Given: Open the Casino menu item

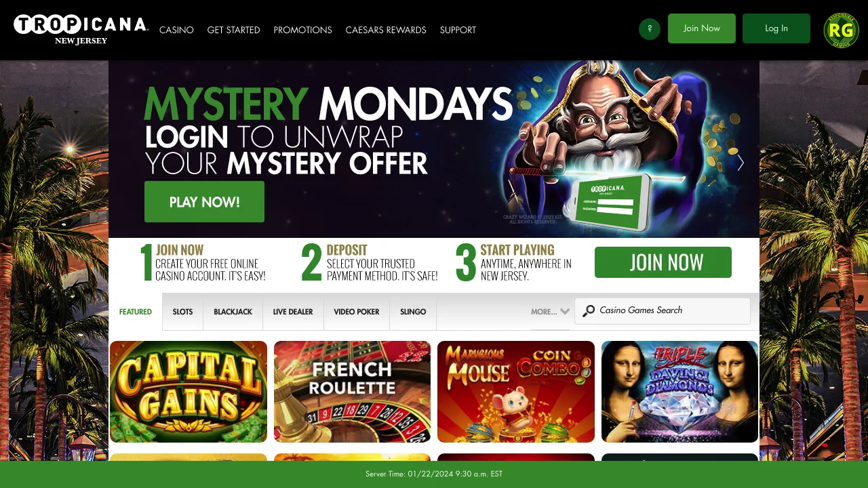Looking at the screenshot, I should pos(176,30).
